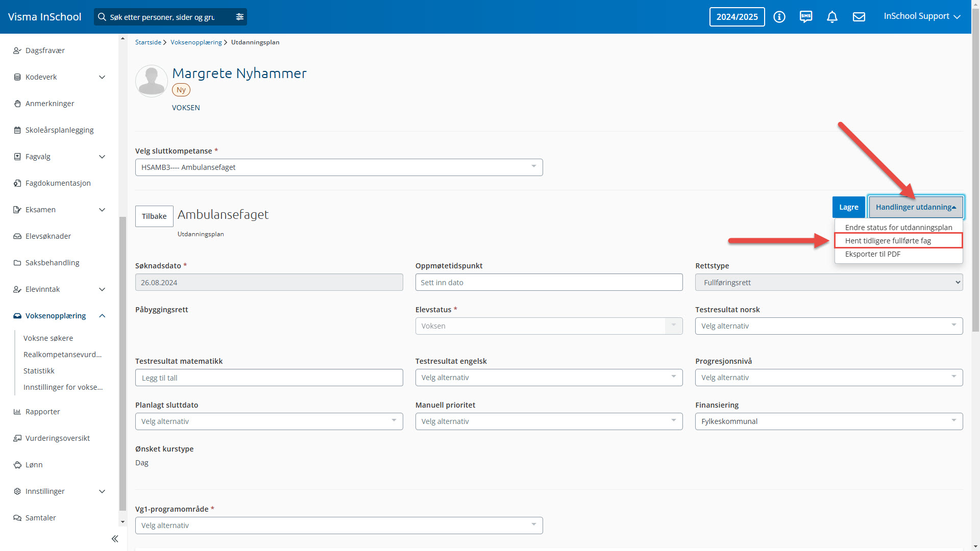Click the Oppmøtetidspunkt date field

coord(548,283)
